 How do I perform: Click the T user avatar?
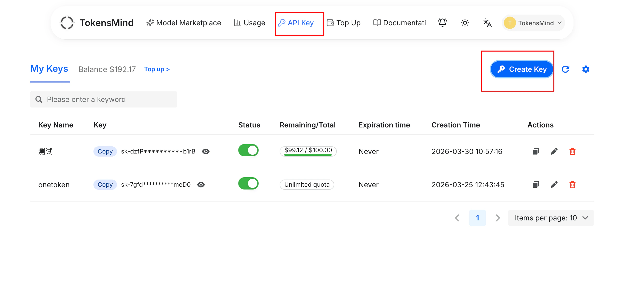[x=510, y=23]
